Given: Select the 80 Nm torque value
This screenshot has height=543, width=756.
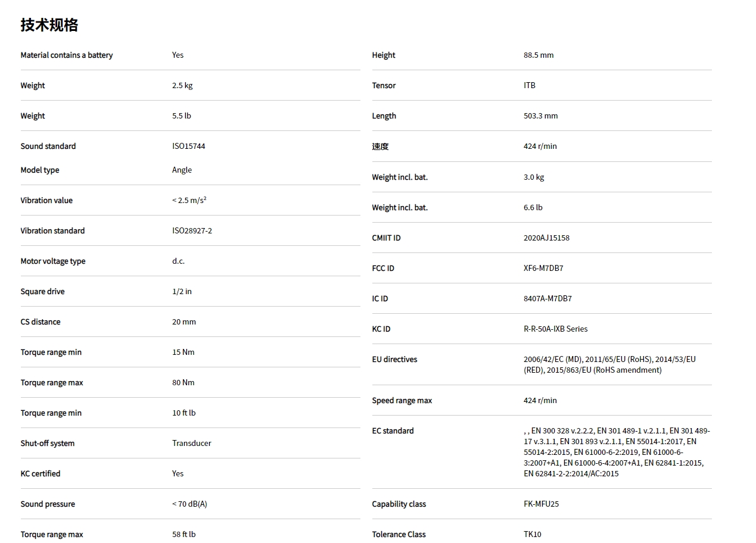Looking at the screenshot, I should coord(183,383).
